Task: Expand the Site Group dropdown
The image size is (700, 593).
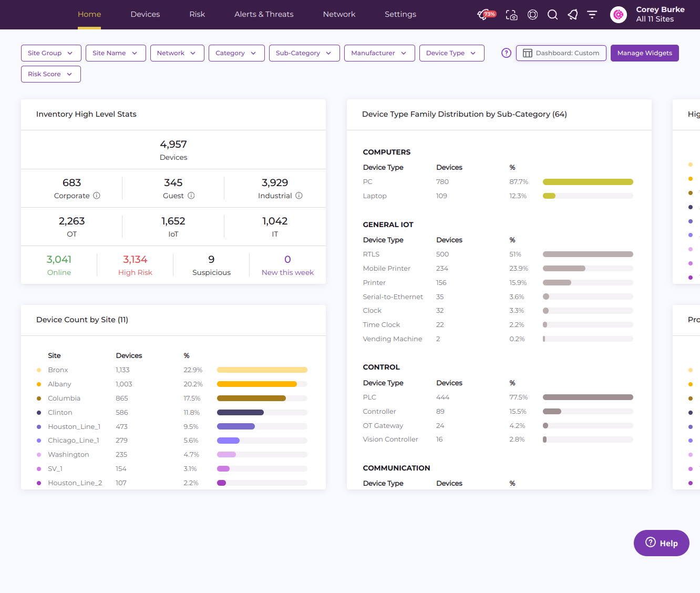Action: 51,53
